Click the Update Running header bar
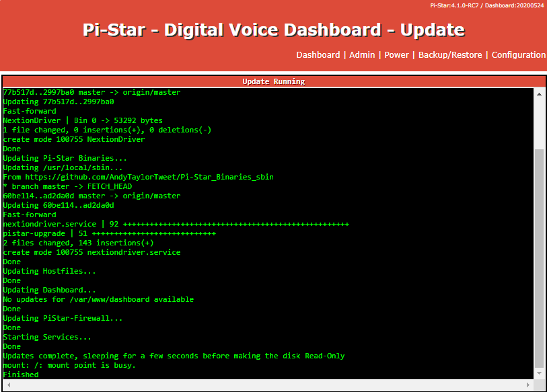 (x=273, y=81)
